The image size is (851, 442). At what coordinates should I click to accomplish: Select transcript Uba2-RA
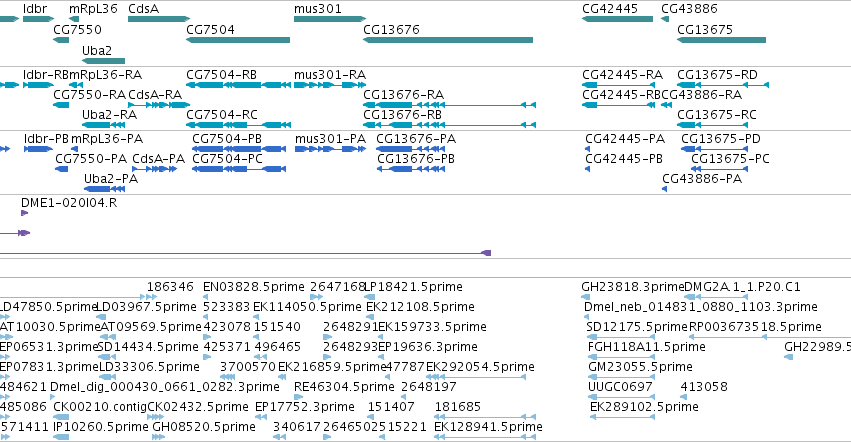point(103,125)
